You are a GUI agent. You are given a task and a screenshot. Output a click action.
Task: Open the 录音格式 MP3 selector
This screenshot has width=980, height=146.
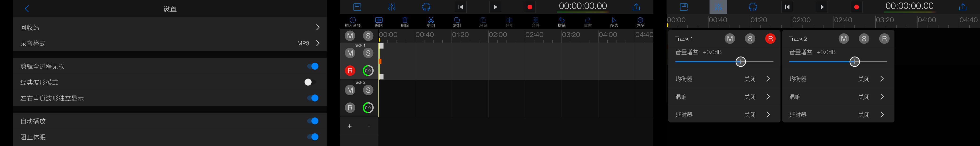click(x=170, y=43)
